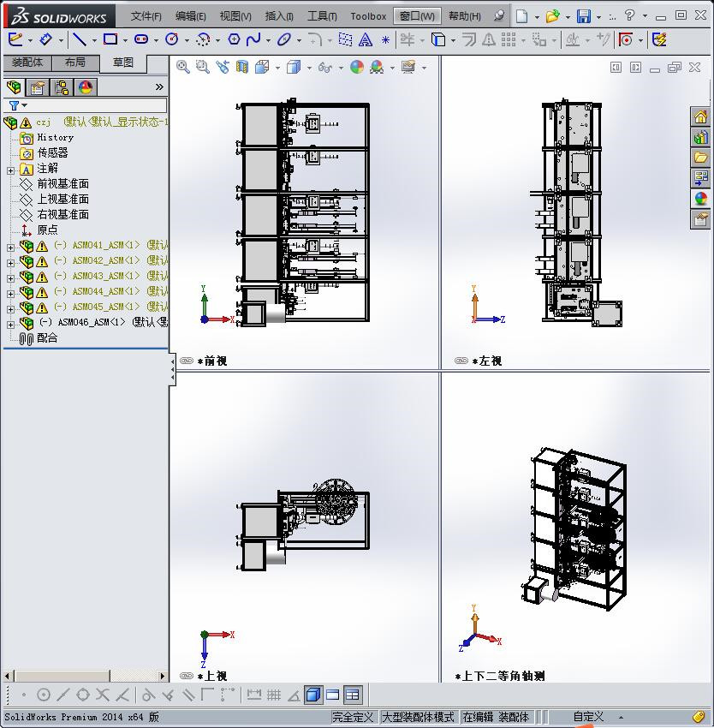Image resolution: width=714 pixels, height=728 pixels.
Task: Select the Line sketch tool
Action: coord(80,40)
